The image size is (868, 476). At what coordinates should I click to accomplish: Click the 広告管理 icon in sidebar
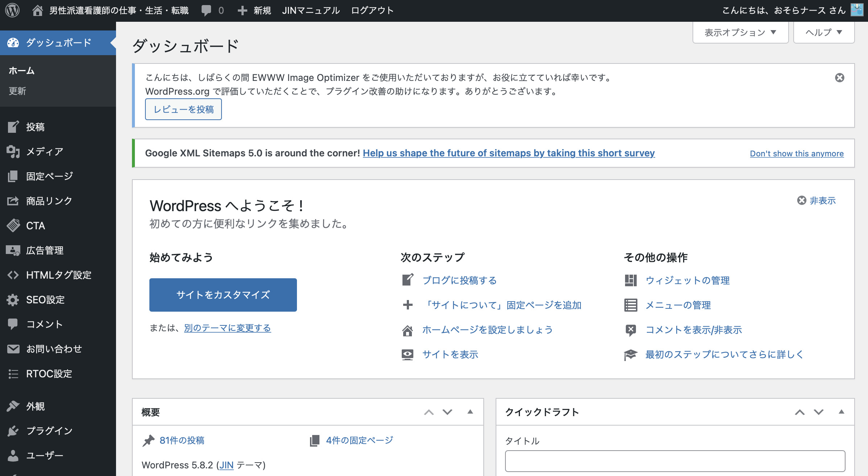[x=13, y=250]
